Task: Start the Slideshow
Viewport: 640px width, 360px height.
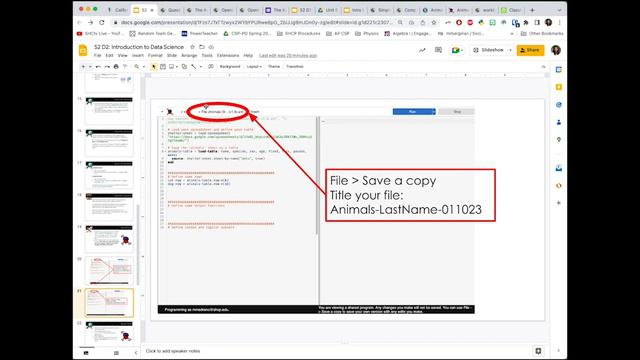Action: tap(488, 50)
